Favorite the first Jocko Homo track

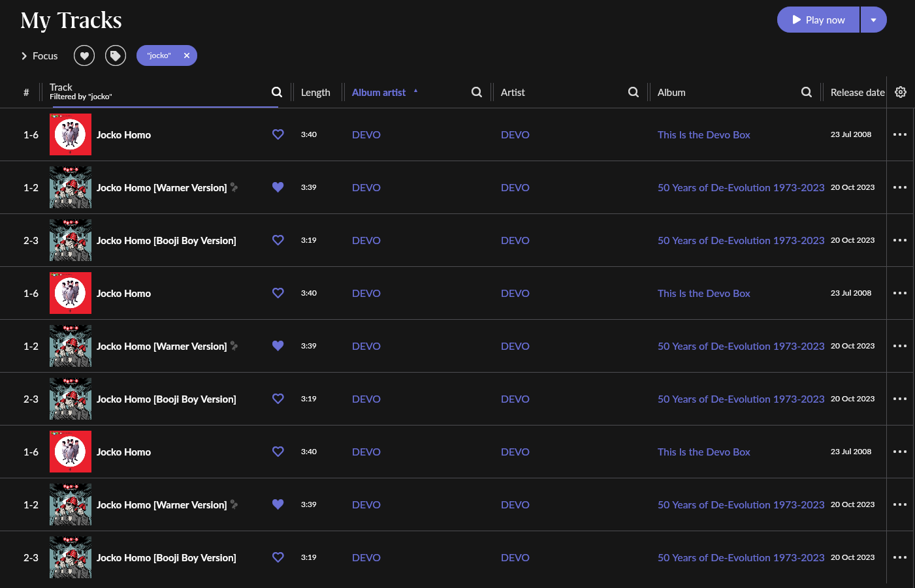pyautogui.click(x=278, y=134)
